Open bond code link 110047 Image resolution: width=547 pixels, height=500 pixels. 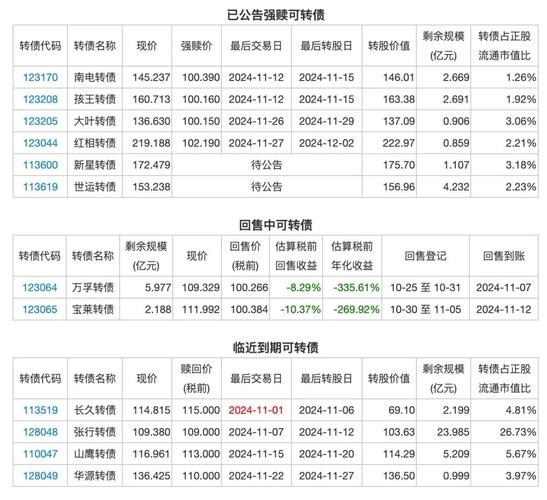click(x=40, y=454)
